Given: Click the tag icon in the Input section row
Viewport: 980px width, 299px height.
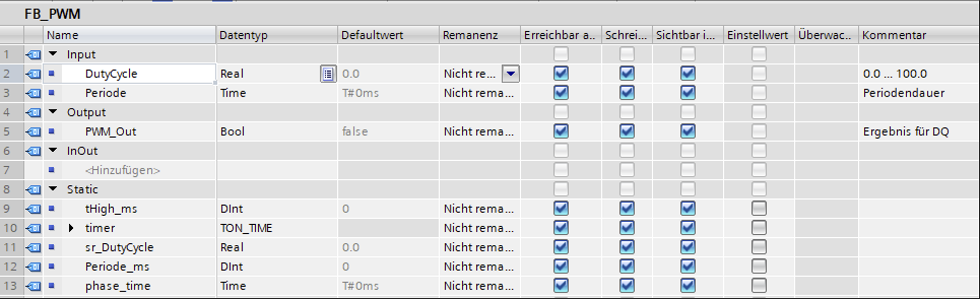Looking at the screenshot, I should (33, 55).
